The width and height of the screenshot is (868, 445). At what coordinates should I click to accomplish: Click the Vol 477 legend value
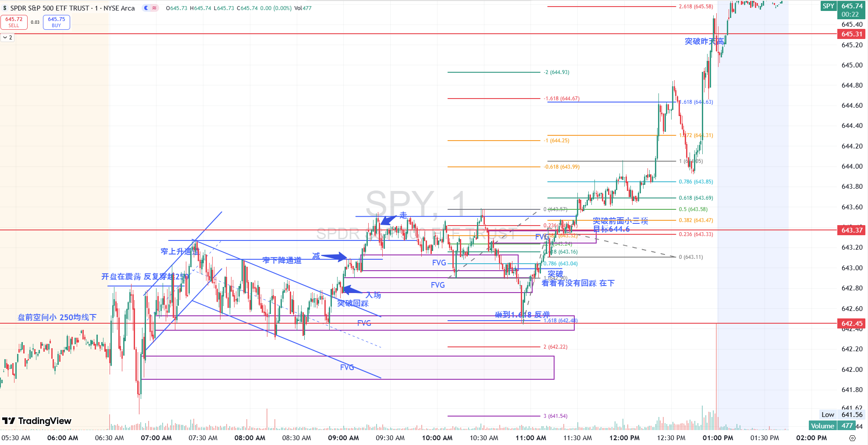pos(303,8)
